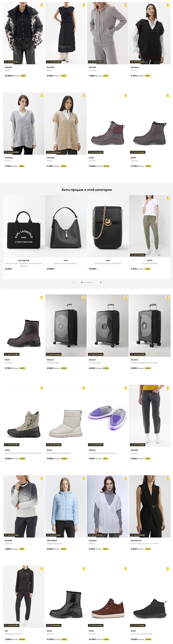Go back with the left carousel arrow

tap(73, 282)
